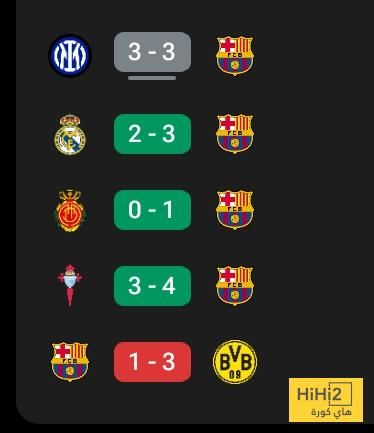
Task: Click the number 09 on the BVB crest
Action: click(x=235, y=375)
